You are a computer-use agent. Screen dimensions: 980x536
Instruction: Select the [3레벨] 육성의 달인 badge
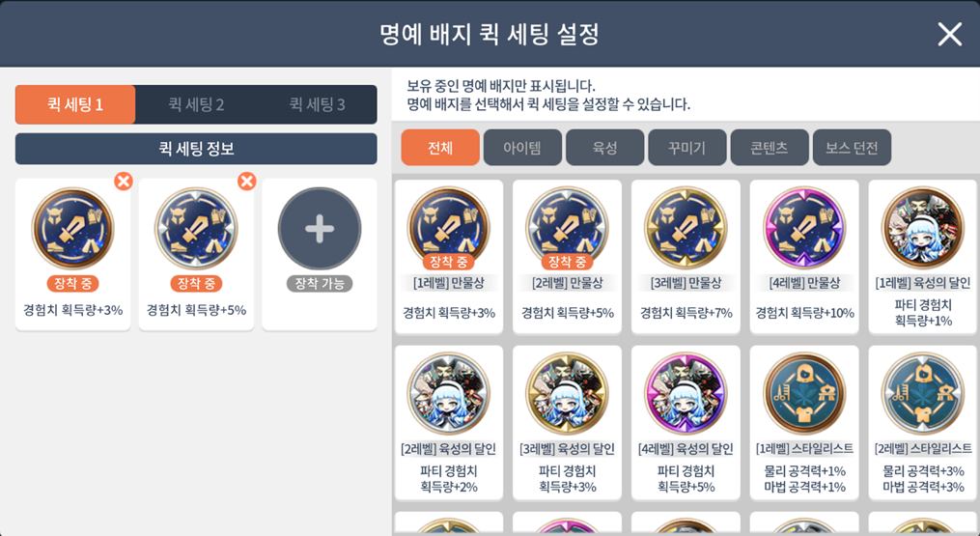click(x=567, y=422)
